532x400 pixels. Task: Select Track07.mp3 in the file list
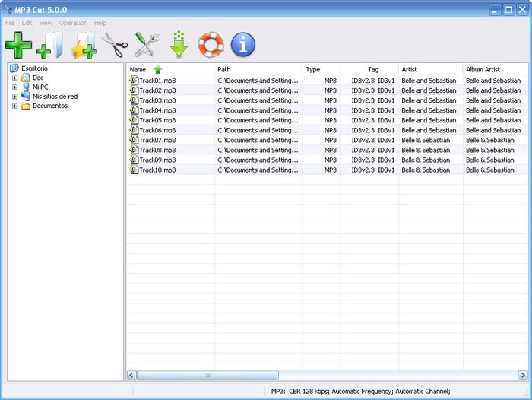click(x=157, y=140)
